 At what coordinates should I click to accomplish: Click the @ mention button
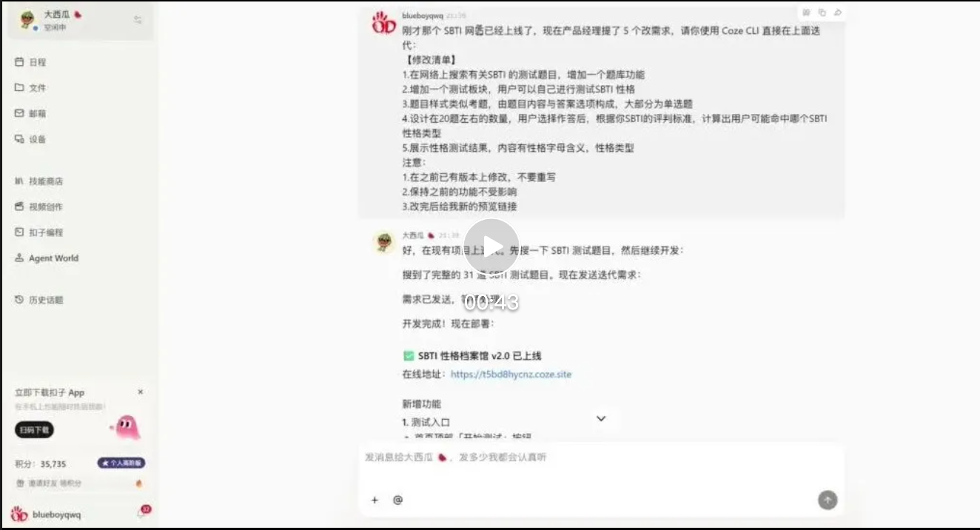click(397, 500)
